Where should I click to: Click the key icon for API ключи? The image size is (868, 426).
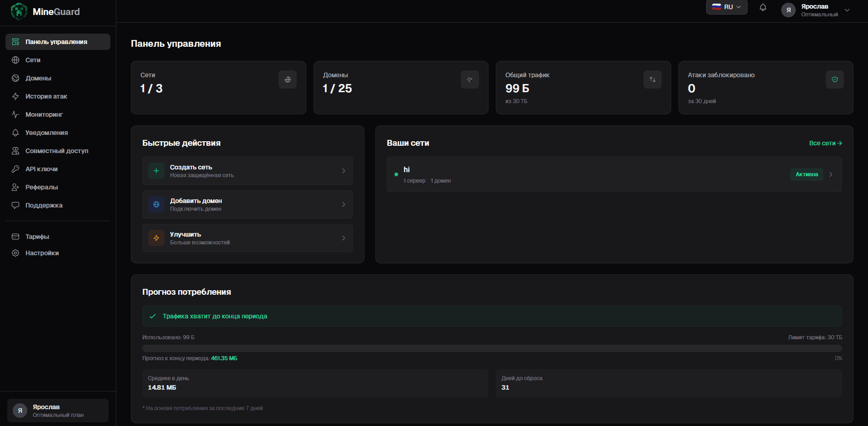[15, 169]
